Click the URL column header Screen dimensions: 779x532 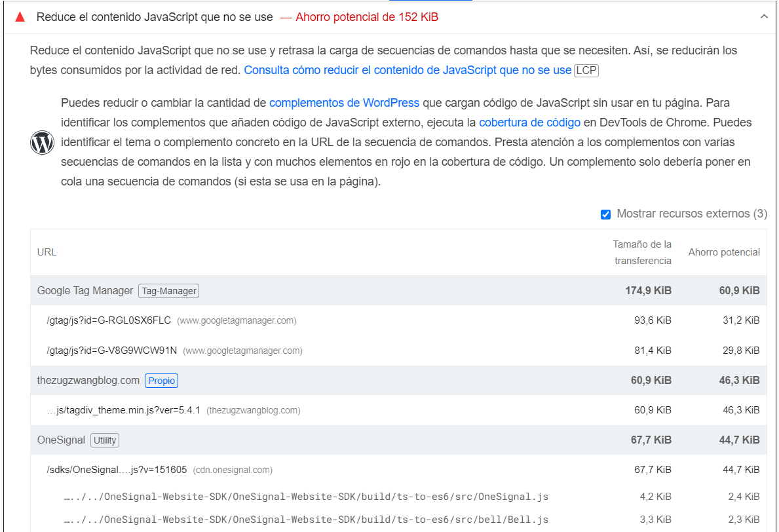tap(47, 252)
